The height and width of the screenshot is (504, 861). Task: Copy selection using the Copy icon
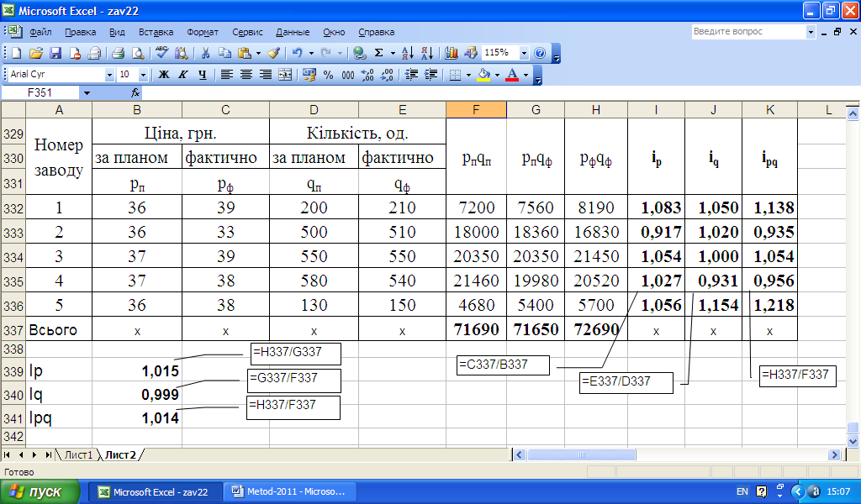224,53
